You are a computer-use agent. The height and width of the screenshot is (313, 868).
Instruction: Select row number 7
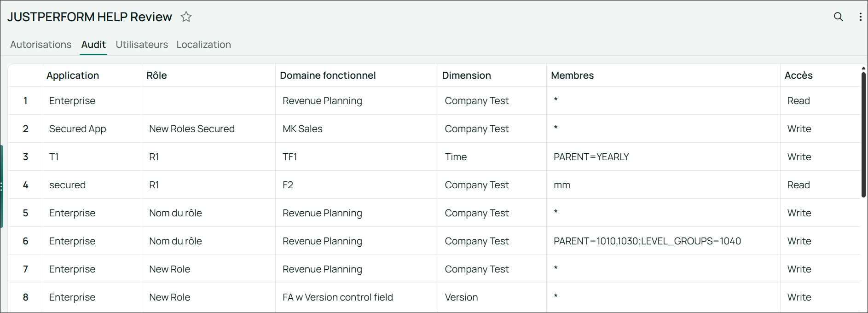[x=25, y=269]
